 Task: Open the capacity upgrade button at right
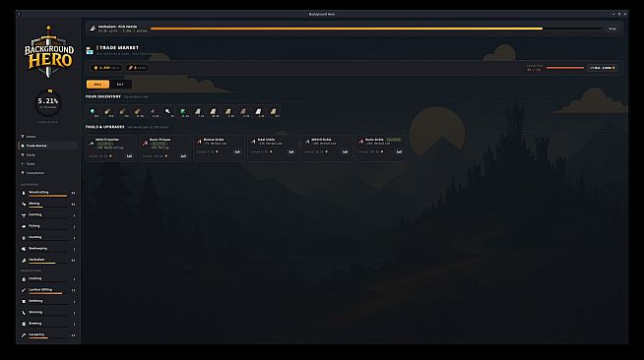tap(602, 68)
